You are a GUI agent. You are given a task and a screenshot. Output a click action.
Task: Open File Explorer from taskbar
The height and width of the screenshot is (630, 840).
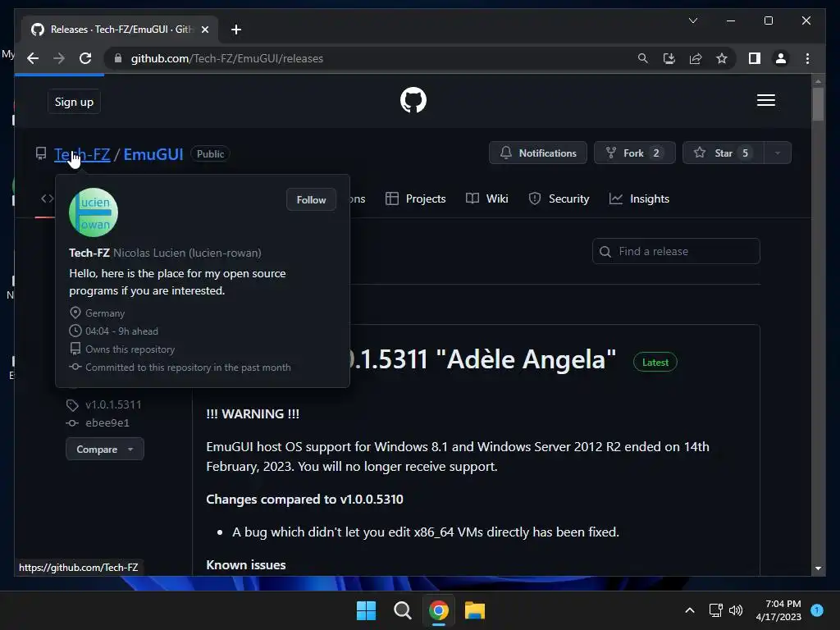475,610
